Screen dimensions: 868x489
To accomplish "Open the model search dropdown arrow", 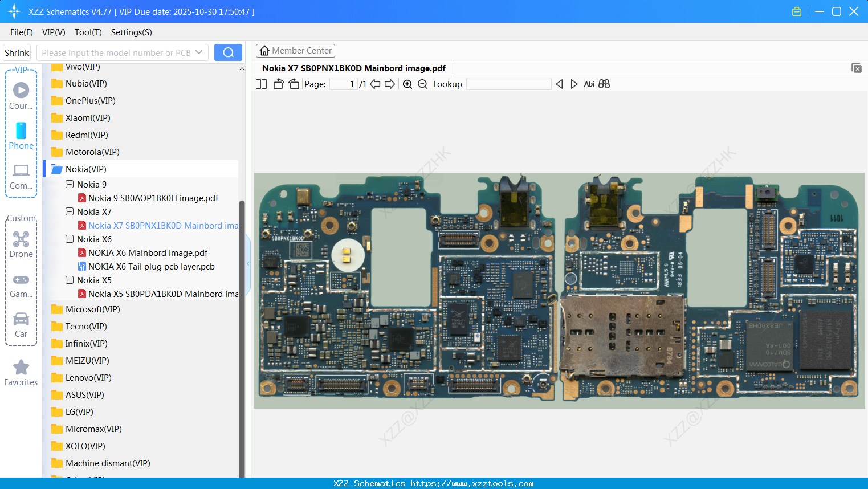I will point(199,52).
